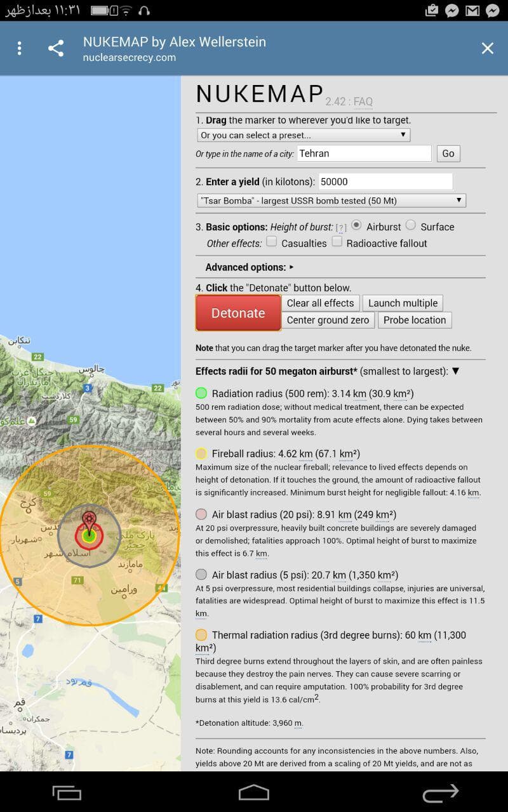The width and height of the screenshot is (508, 812).
Task: Tap the Android back button
Action: (x=441, y=792)
